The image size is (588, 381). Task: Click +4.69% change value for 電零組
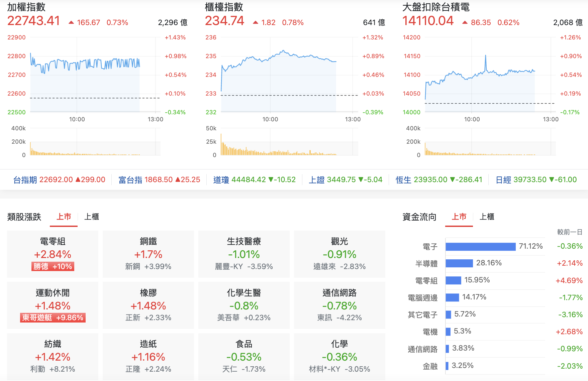pos(569,280)
